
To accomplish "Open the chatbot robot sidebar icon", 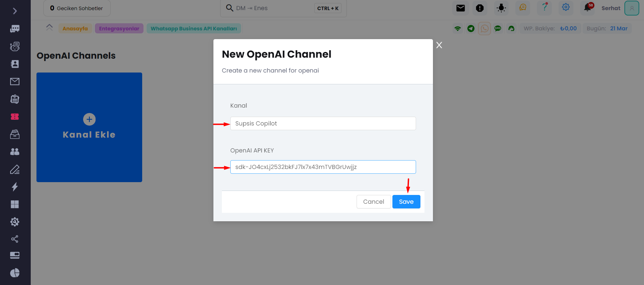I will (x=15, y=46).
